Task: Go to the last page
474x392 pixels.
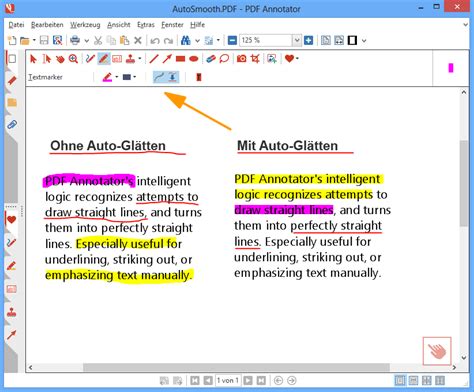Action: point(261,380)
